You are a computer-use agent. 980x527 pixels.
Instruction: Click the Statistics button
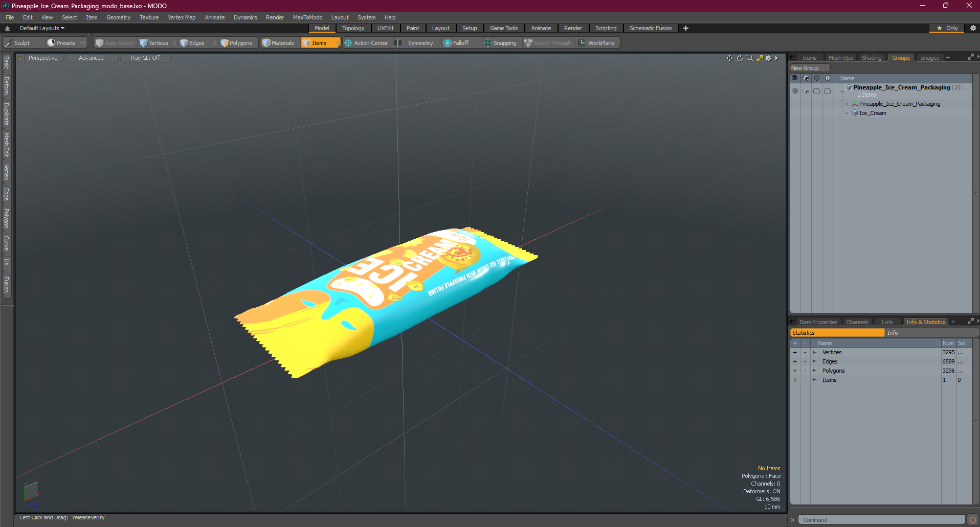pos(837,333)
